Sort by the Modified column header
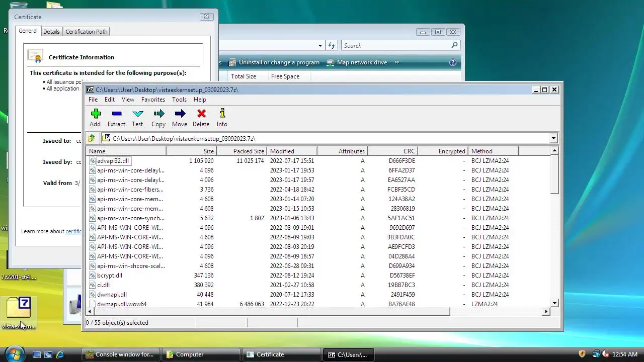The height and width of the screenshot is (362, 644). (x=292, y=151)
